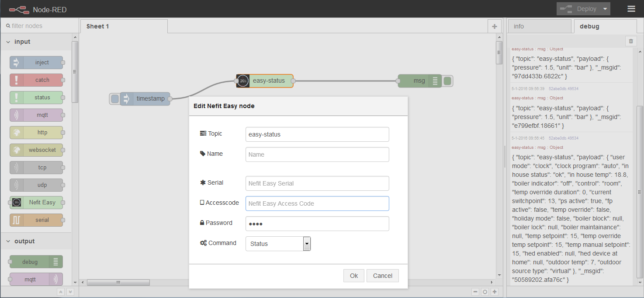This screenshot has height=298, width=644.
Task: Zoom out canvas with minus button
Action: point(475,292)
